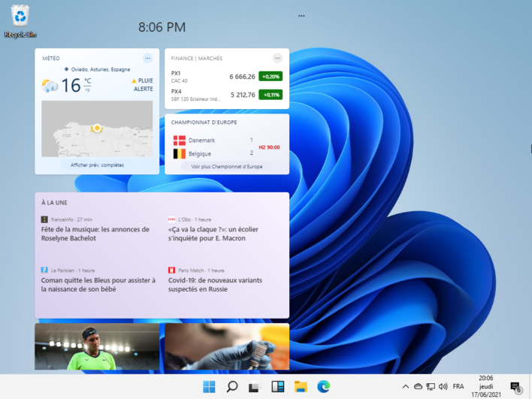This screenshot has height=399, width=532.
Task: Open the Météo widget options menu
Action: 147,59
